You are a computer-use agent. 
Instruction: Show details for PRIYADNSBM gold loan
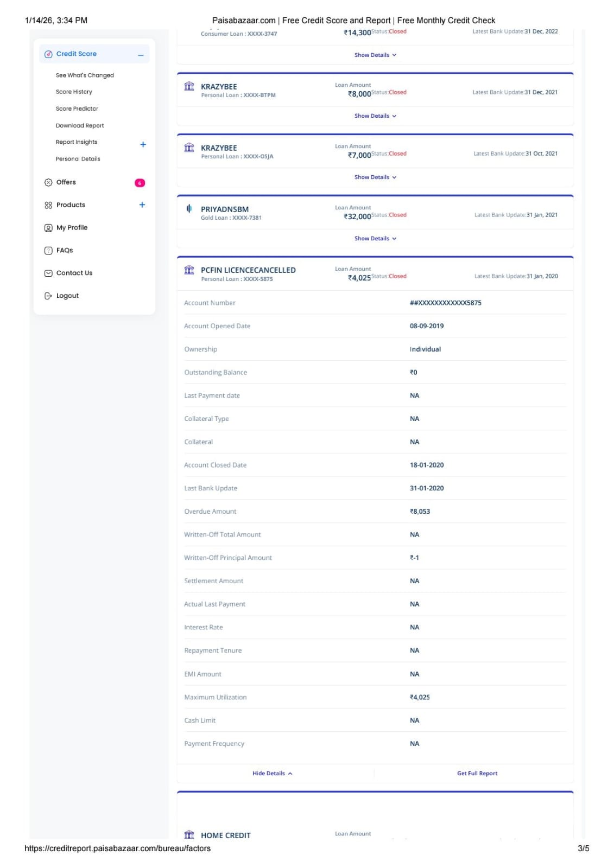[x=375, y=239]
